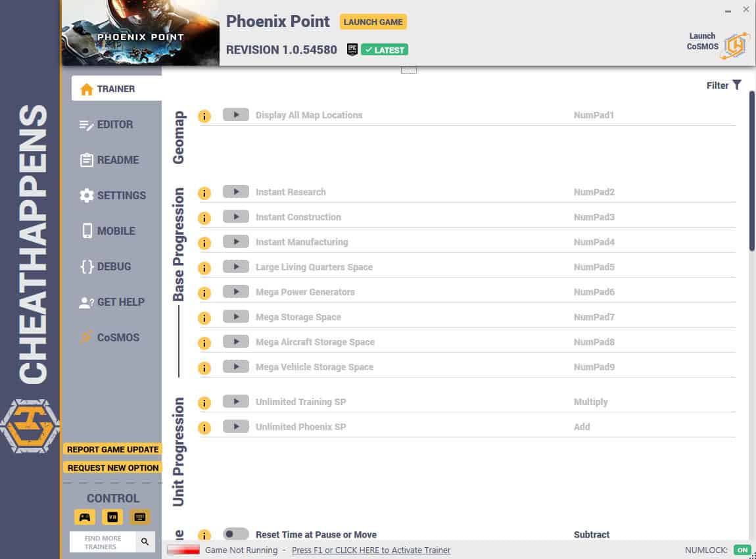This screenshot has width=756, height=559.
Task: Go to the Settings tab
Action: click(x=113, y=195)
